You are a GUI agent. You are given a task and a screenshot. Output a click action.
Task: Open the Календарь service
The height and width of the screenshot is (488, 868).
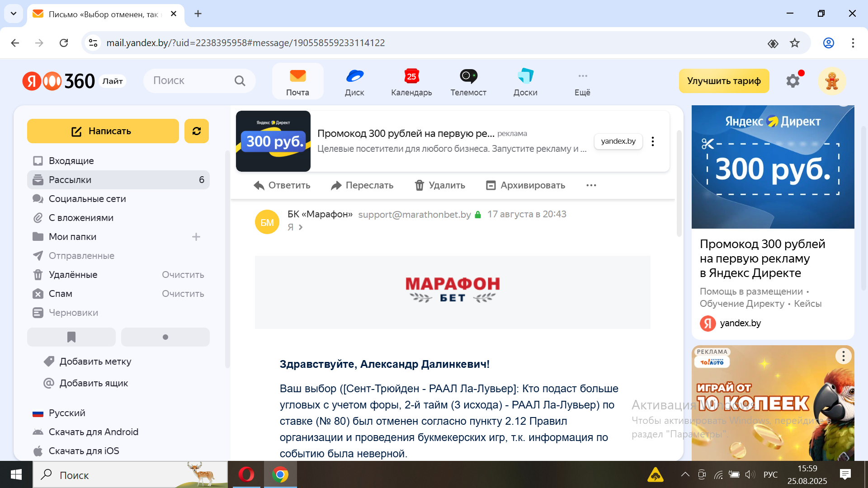pos(411,82)
